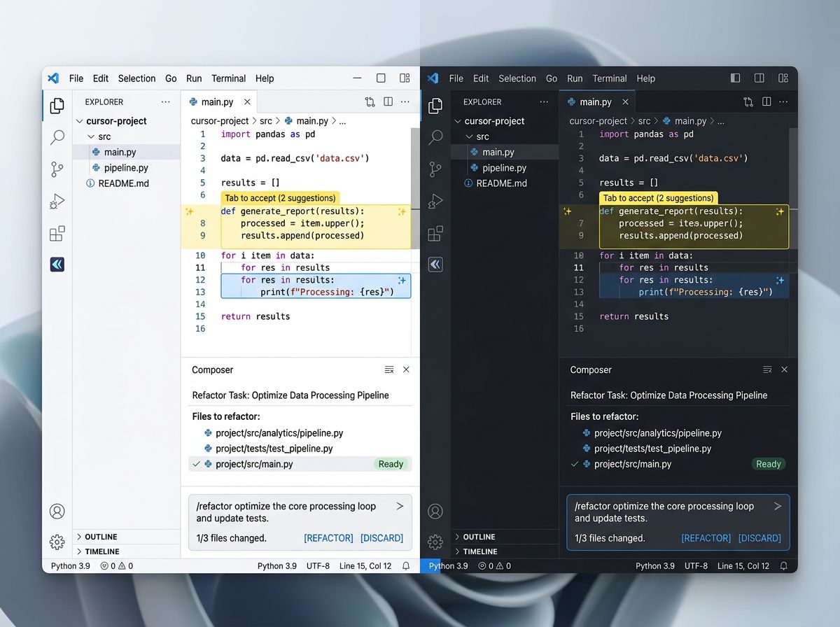The image size is (840, 627).
Task: Open Source Control icon in dark window
Action: point(435,169)
